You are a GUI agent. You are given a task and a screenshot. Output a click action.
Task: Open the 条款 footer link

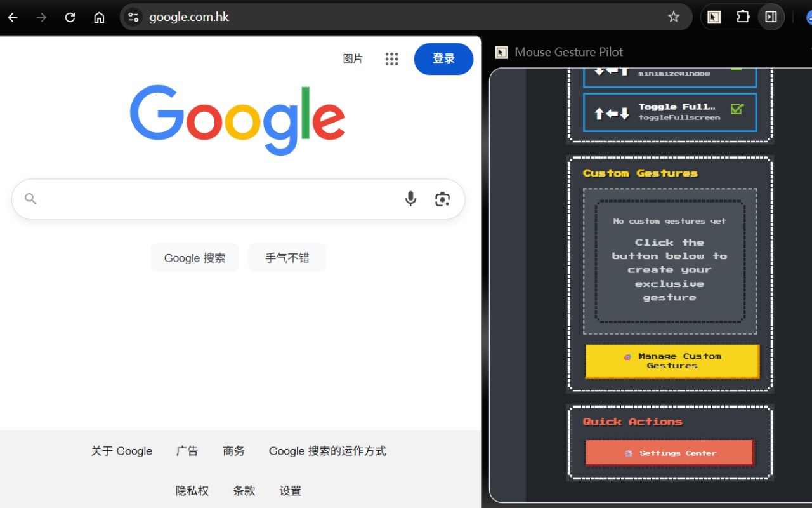point(244,491)
